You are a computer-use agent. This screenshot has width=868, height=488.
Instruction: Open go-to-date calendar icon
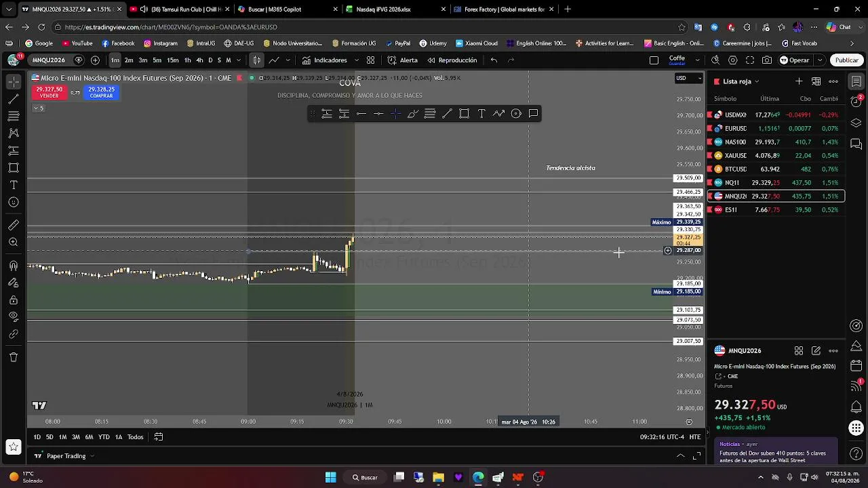[159, 437]
